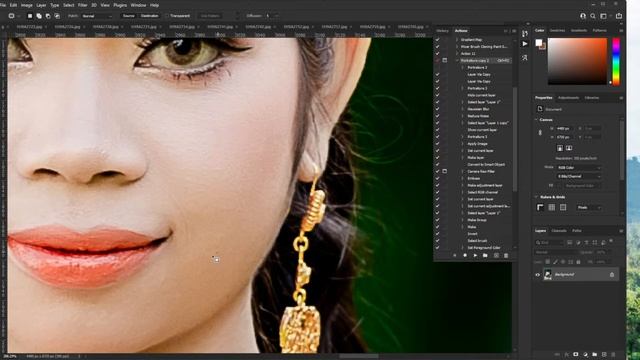This screenshot has width=640, height=360.
Task: Toggle Apply Image step checkmark
Action: (438, 144)
